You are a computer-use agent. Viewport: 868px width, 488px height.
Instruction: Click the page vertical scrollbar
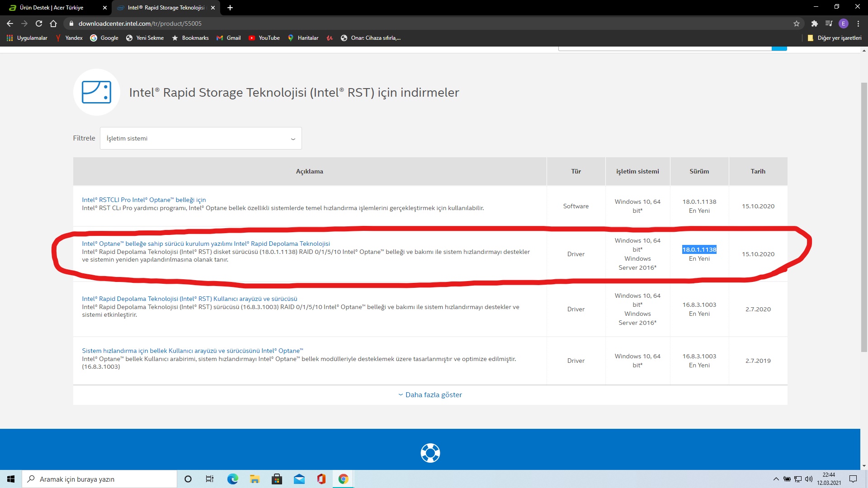click(x=864, y=217)
